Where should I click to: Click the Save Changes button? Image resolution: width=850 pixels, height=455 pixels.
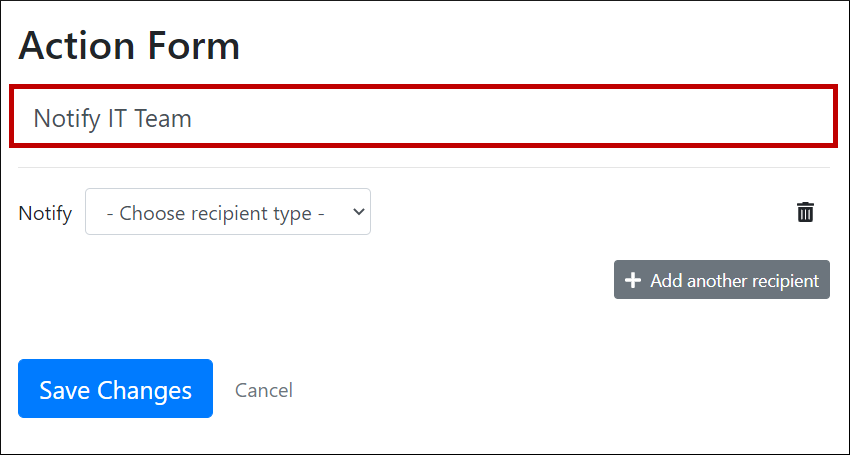(115, 389)
